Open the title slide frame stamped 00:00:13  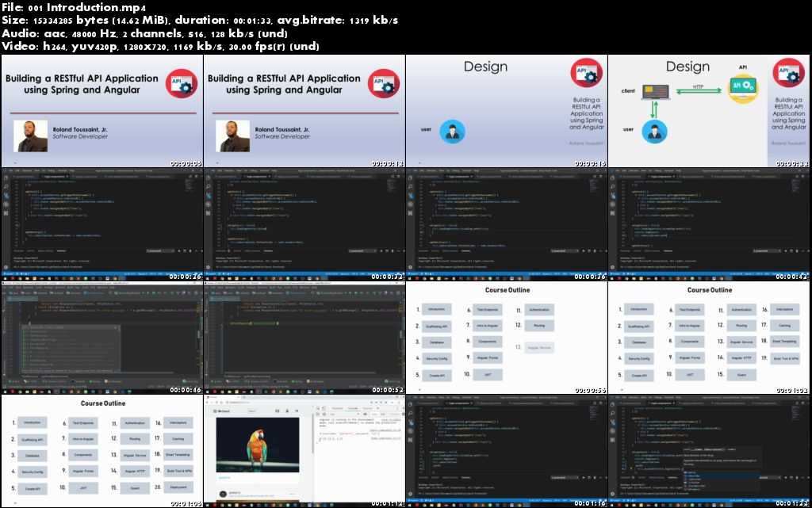click(304, 111)
